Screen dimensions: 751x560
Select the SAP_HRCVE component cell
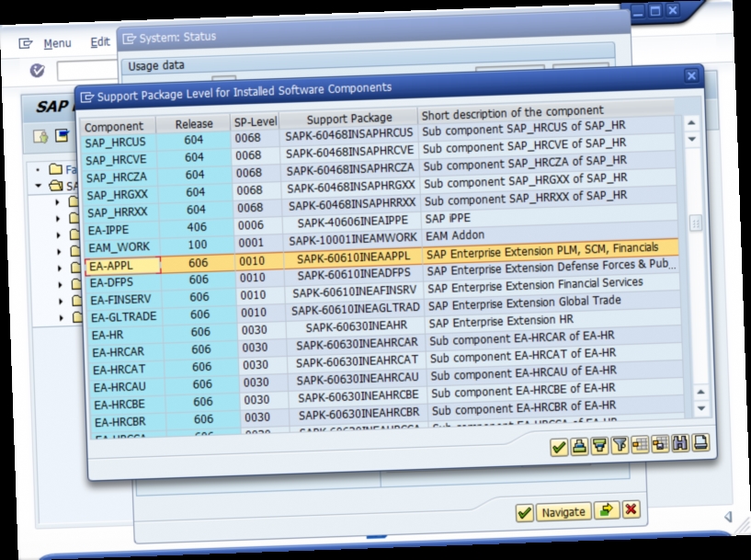pyautogui.click(x=119, y=160)
